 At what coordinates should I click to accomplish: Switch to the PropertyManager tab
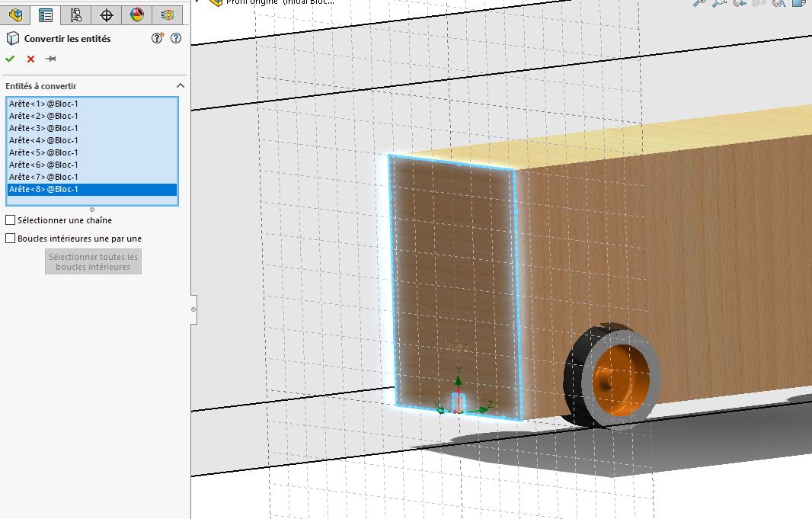(46, 14)
